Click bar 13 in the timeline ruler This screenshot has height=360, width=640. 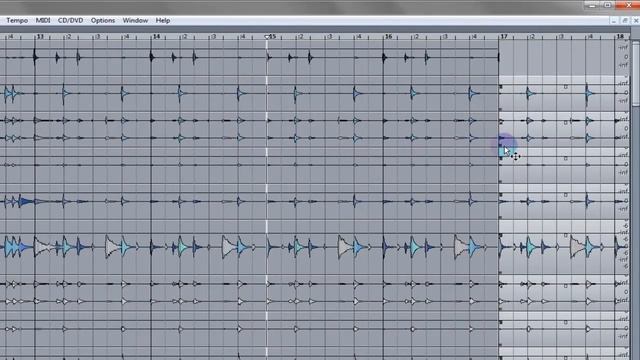[x=40, y=36]
